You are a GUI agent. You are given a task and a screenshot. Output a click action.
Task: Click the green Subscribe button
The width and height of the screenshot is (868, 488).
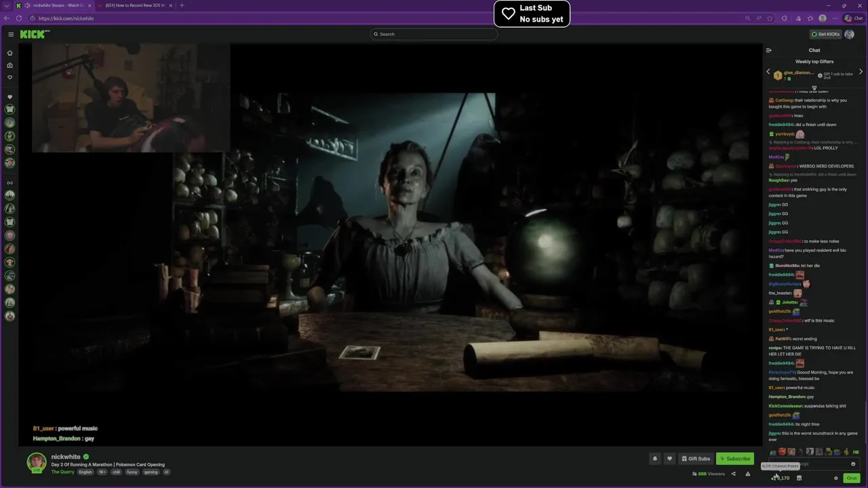pyautogui.click(x=735, y=459)
